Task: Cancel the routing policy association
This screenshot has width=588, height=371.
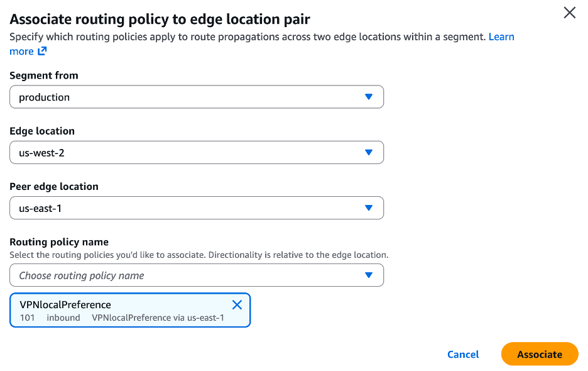Action: [x=463, y=354]
